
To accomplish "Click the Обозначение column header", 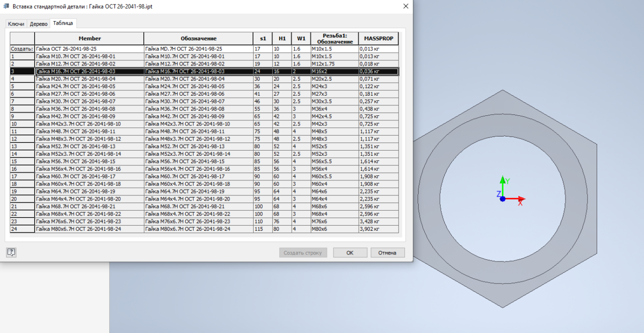I will click(198, 38).
